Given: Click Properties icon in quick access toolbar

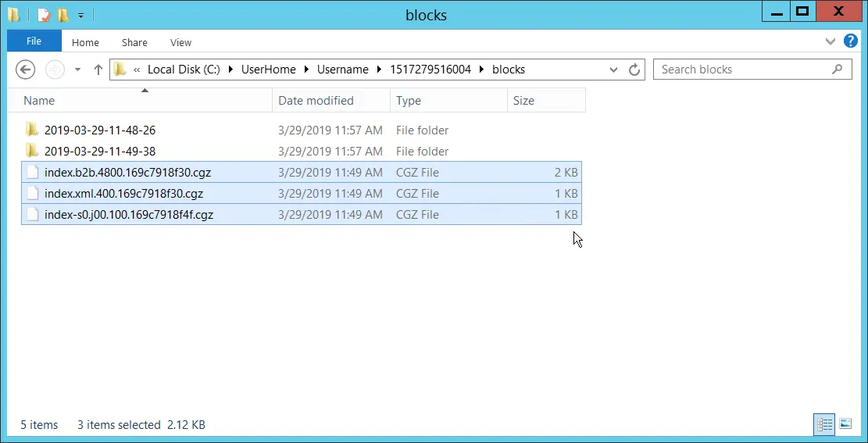Looking at the screenshot, I should 45,15.
